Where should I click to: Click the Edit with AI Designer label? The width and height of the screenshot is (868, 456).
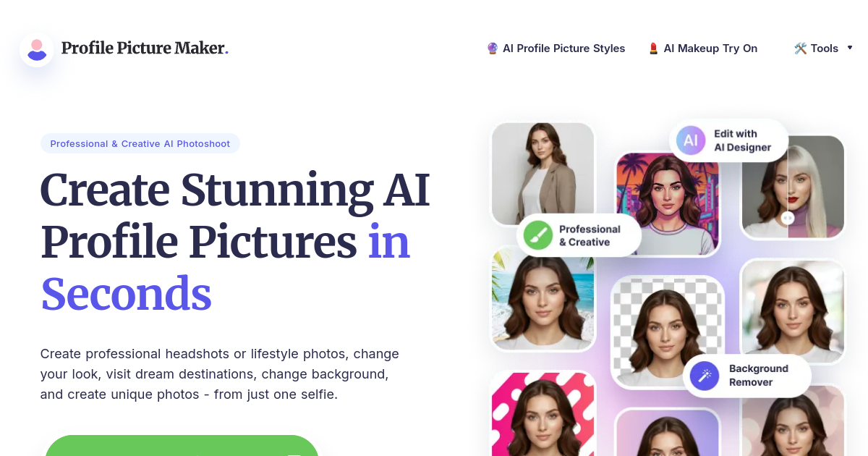[743, 140]
